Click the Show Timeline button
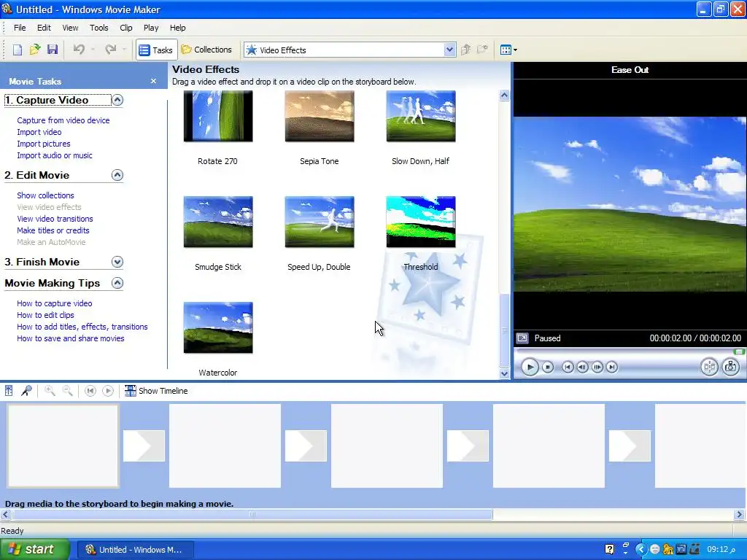 point(156,391)
